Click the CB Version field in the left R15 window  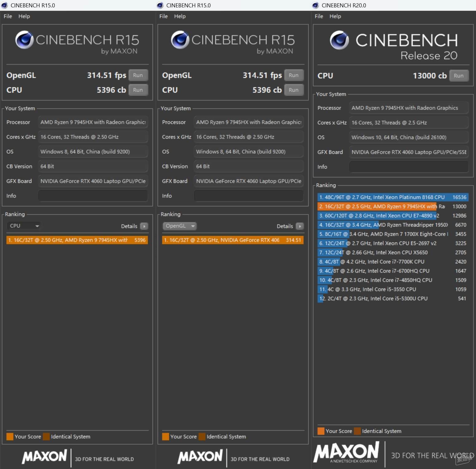93,166
